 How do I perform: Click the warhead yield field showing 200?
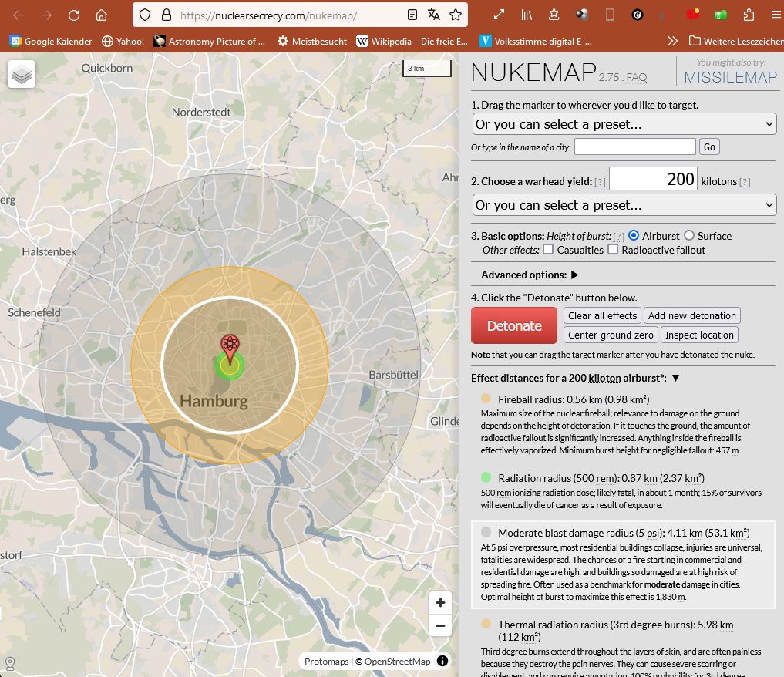tap(653, 179)
